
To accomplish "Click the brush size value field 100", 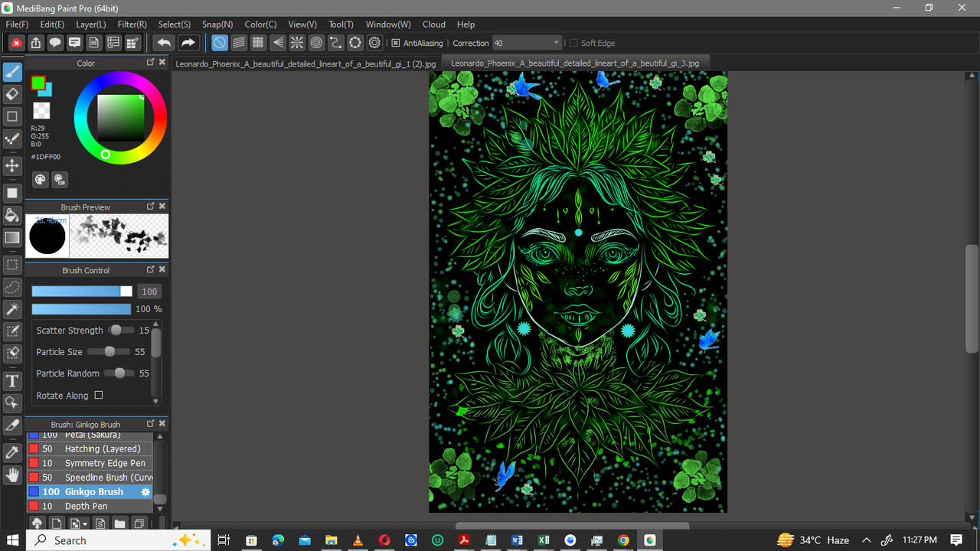I will [x=149, y=292].
